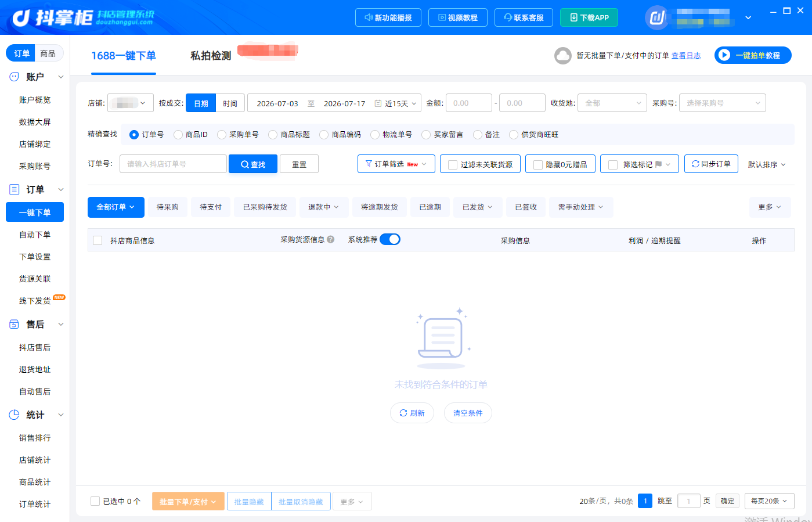Select the 商品ID radio option

coord(178,135)
